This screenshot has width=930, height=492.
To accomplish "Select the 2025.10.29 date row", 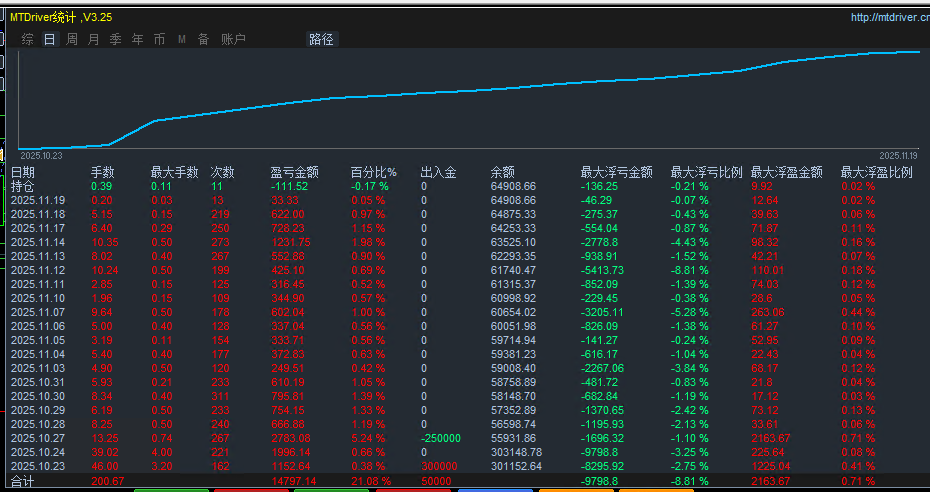I will 38,410.
